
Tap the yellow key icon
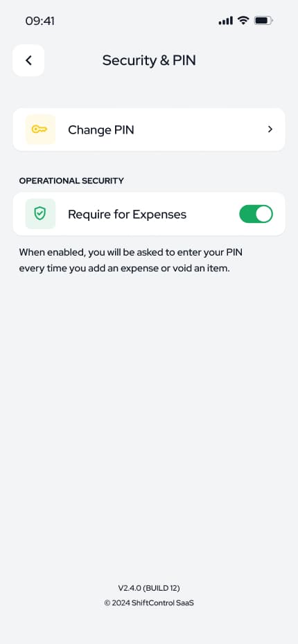(x=40, y=129)
